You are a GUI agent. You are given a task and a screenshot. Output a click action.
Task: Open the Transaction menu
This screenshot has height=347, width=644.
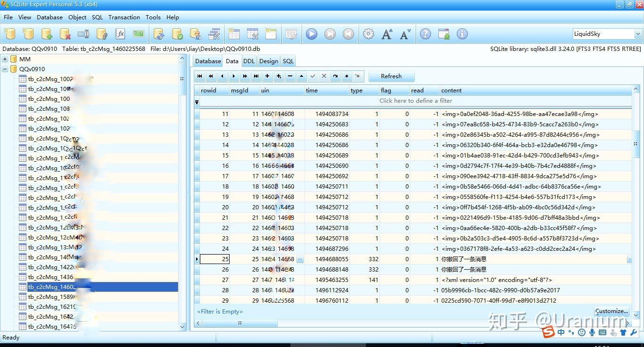click(124, 17)
